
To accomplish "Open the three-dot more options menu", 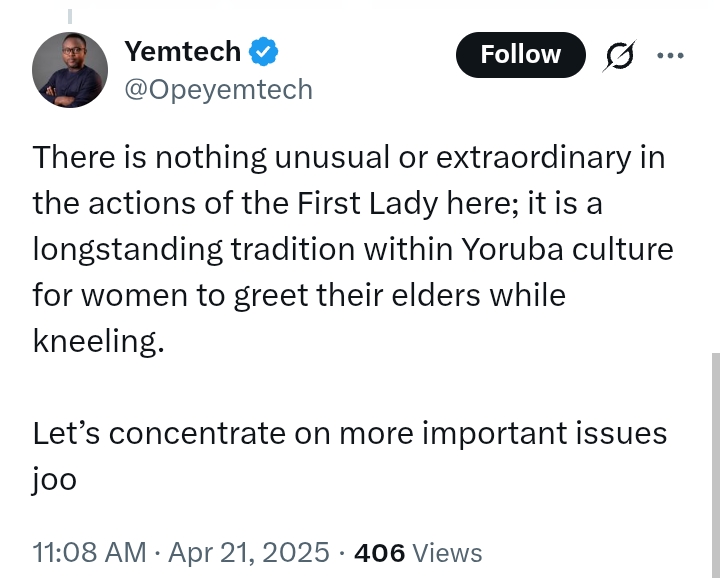I will click(x=670, y=56).
